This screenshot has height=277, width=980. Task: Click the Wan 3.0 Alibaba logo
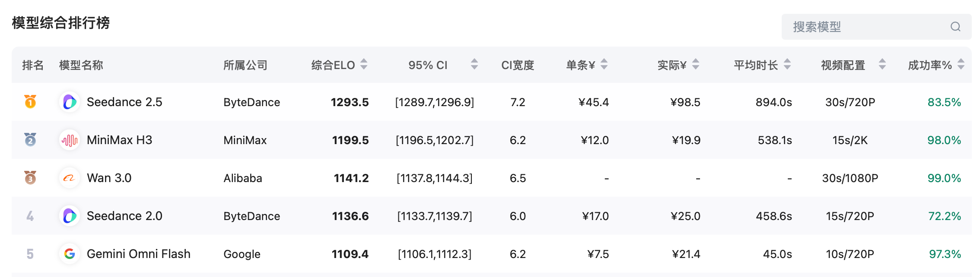[70, 178]
